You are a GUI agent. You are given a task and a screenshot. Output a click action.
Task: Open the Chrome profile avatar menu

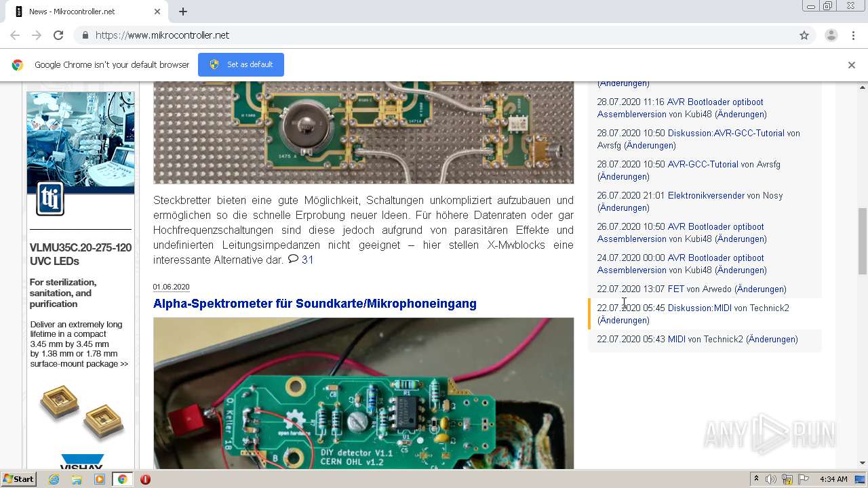[831, 35]
